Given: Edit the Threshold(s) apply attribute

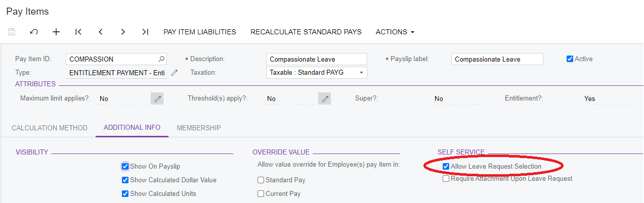Looking at the screenshot, I should (x=325, y=98).
